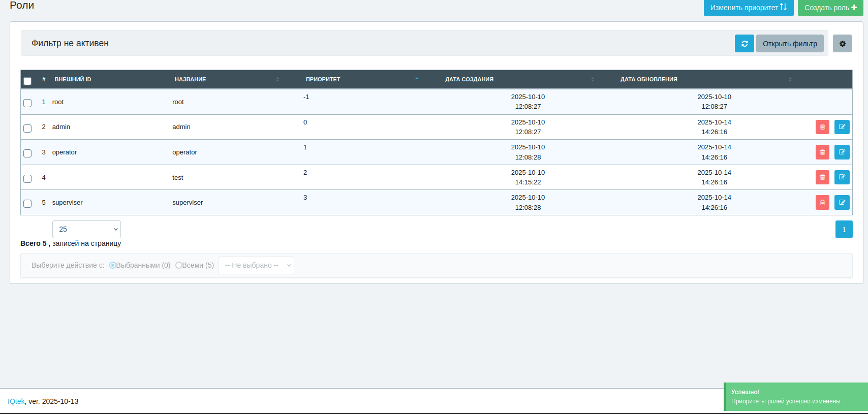This screenshot has width=868, height=414.
Task: Edit the superviser role
Action: coord(842,203)
